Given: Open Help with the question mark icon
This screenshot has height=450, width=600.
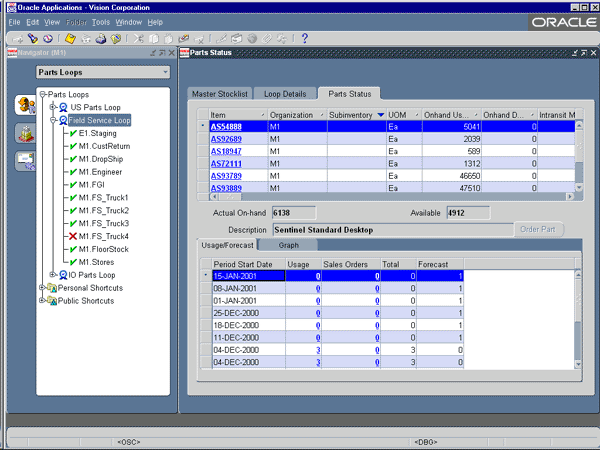Looking at the screenshot, I should click(x=304, y=39).
